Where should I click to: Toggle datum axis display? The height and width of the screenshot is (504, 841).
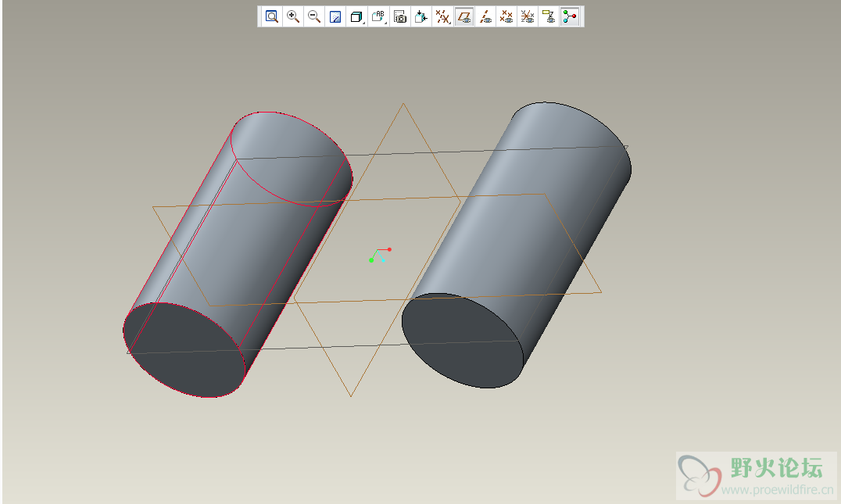[x=485, y=16]
